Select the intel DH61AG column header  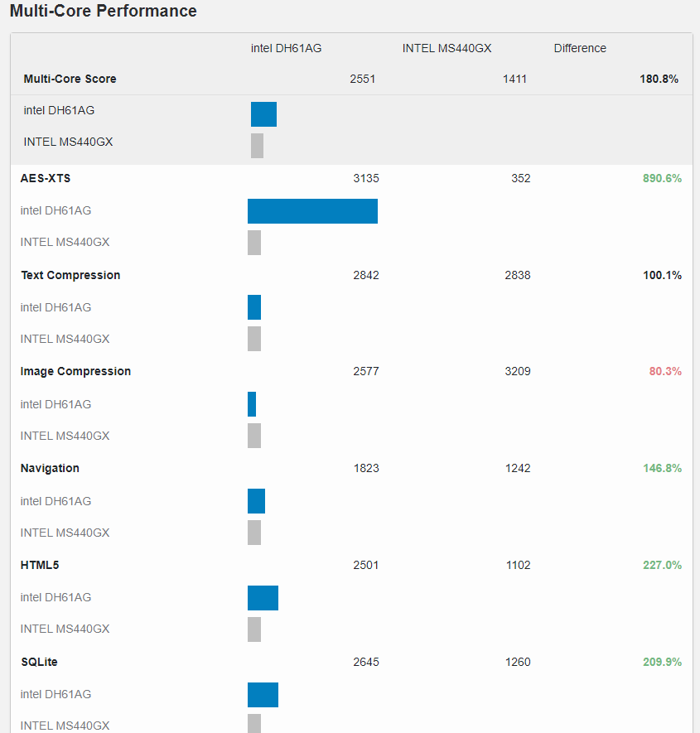tap(286, 48)
